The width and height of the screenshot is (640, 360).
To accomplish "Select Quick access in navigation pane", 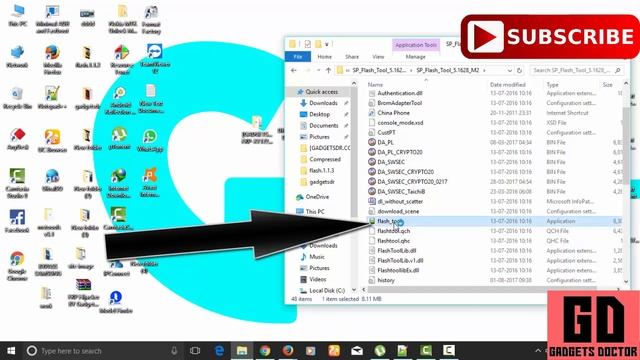I will [x=322, y=92].
